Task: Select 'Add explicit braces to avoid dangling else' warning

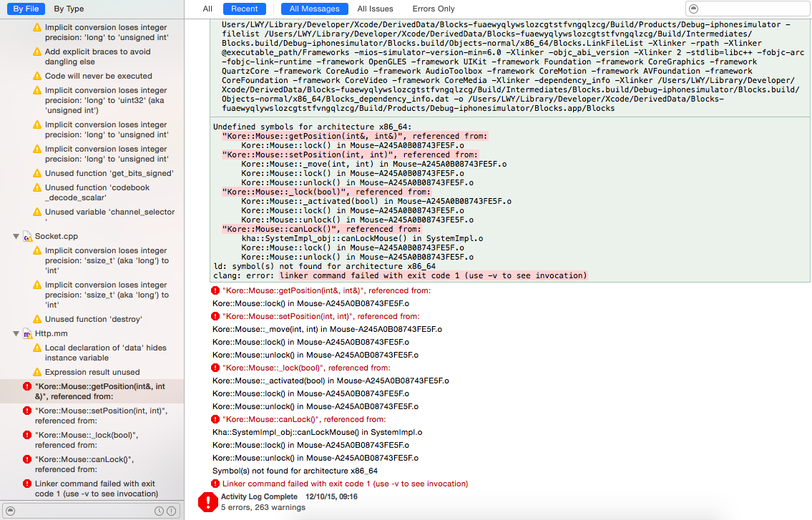Action: [97, 57]
